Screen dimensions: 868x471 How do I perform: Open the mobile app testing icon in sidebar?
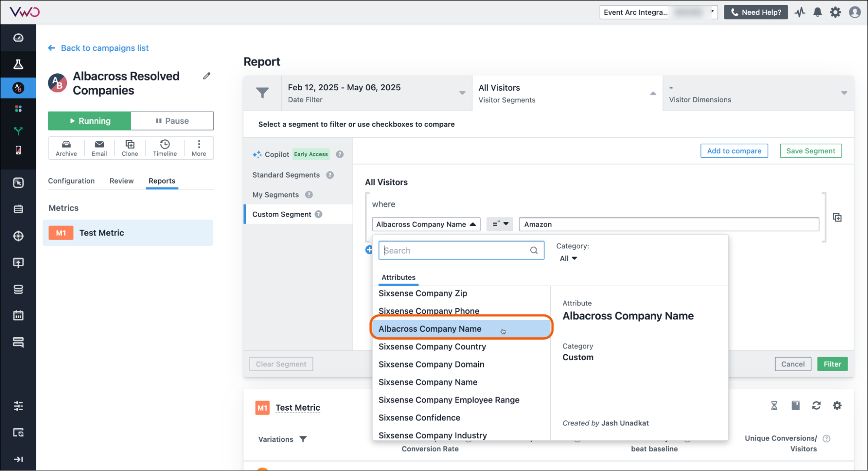(x=18, y=150)
